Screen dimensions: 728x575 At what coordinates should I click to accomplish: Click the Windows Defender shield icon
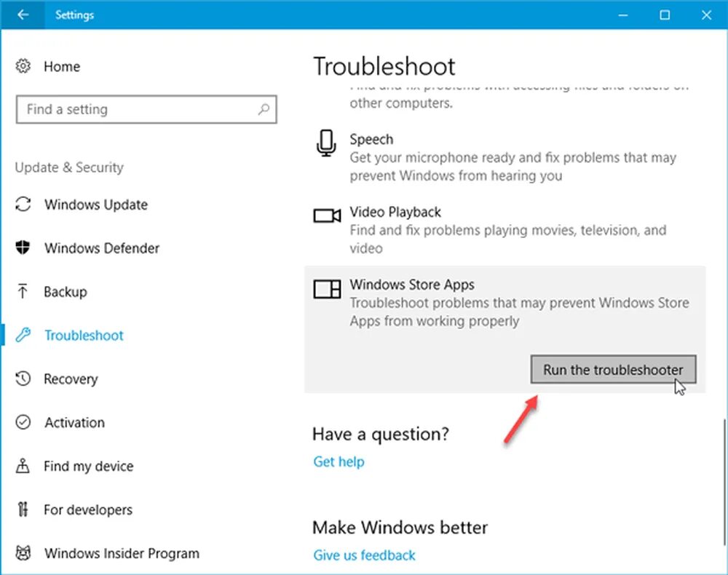(x=23, y=247)
